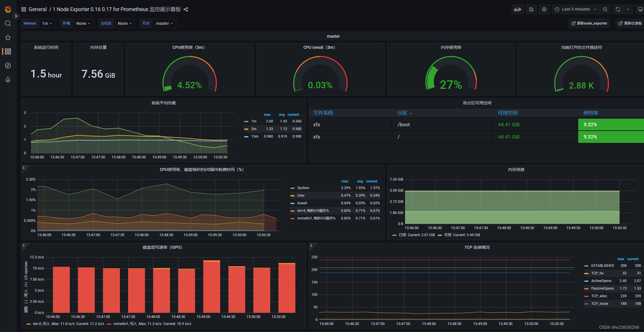Sort by the 使用率 column header

tap(590, 113)
